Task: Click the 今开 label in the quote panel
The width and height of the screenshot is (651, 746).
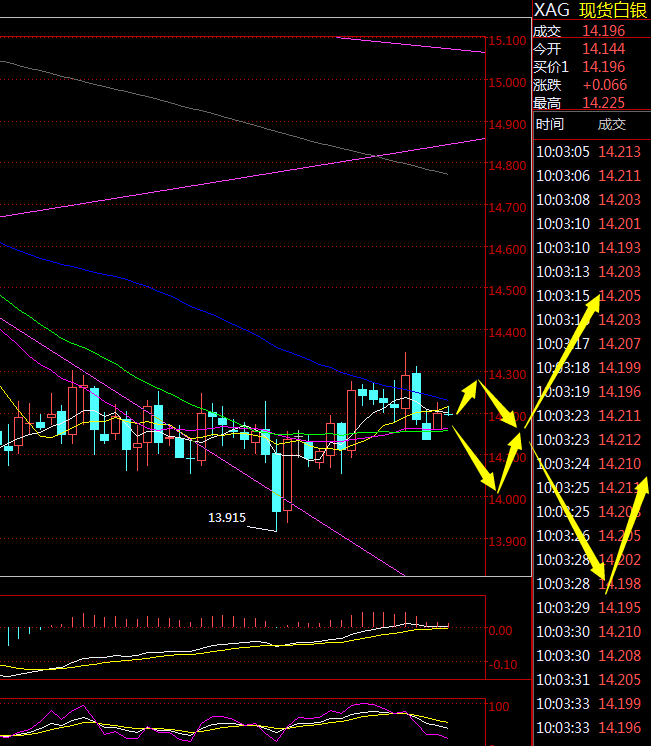Action: (x=547, y=49)
